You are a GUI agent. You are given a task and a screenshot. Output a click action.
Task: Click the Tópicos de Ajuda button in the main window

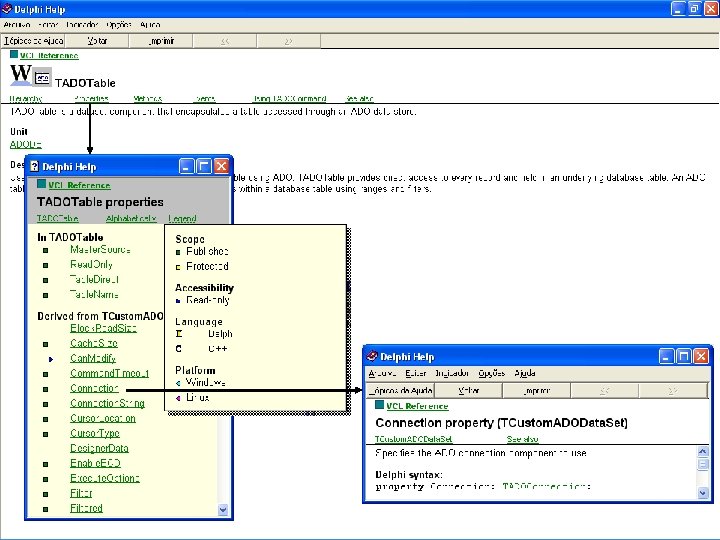(34, 41)
